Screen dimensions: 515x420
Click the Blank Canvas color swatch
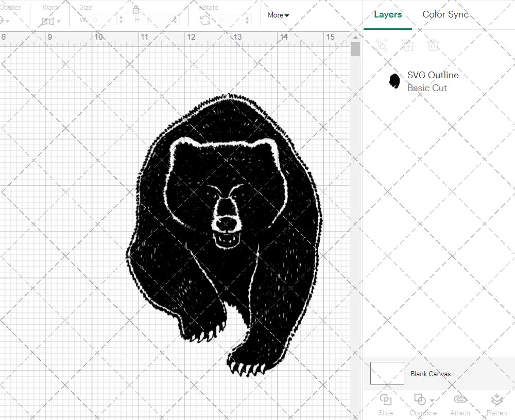click(387, 374)
